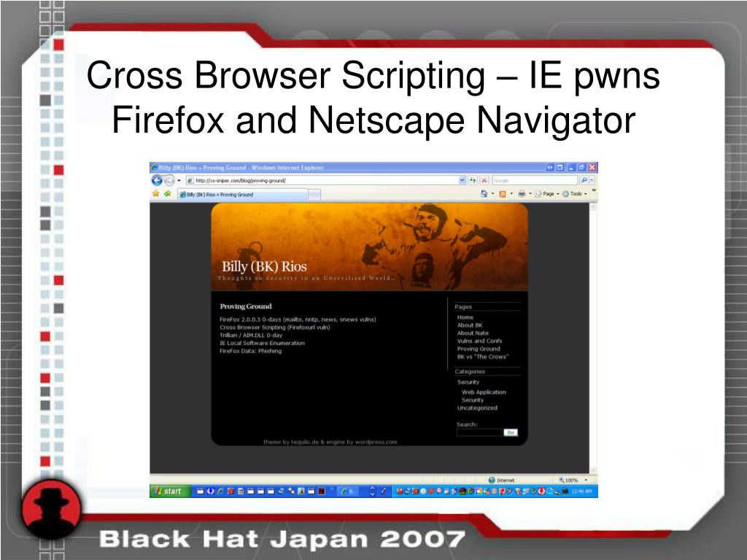This screenshot has width=747, height=560.
Task: Expand the Print dropdown arrow
Action: [x=530, y=194]
